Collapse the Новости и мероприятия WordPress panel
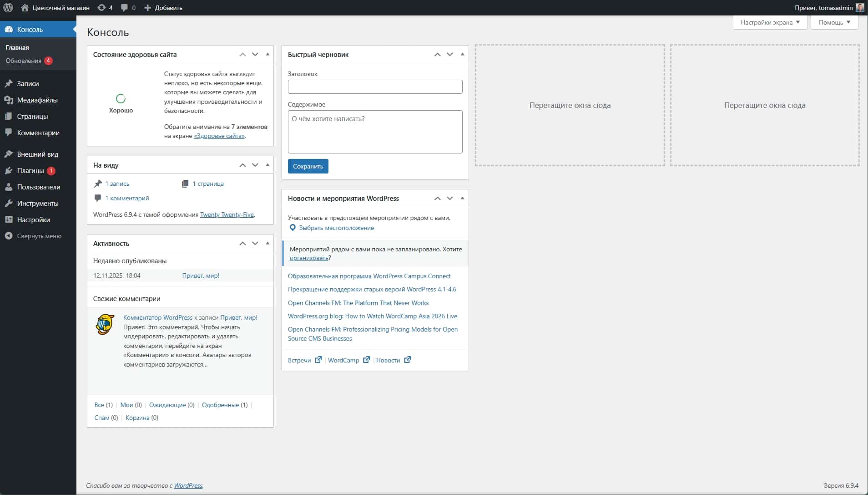 click(x=462, y=198)
